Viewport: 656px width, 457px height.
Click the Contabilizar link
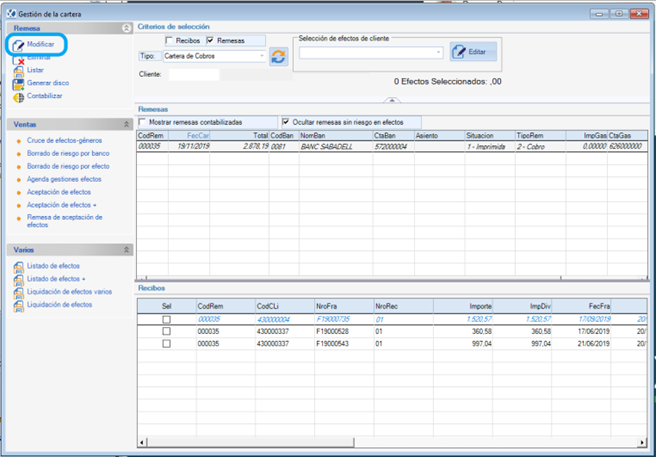(x=45, y=96)
